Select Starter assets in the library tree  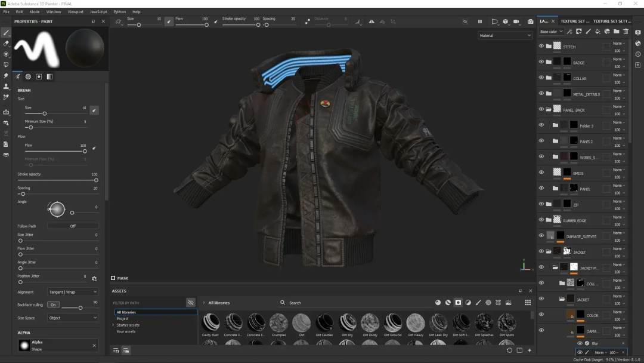[128, 325]
